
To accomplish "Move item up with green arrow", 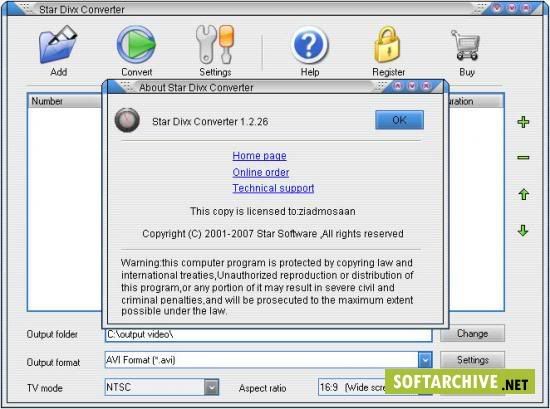I will (x=524, y=194).
